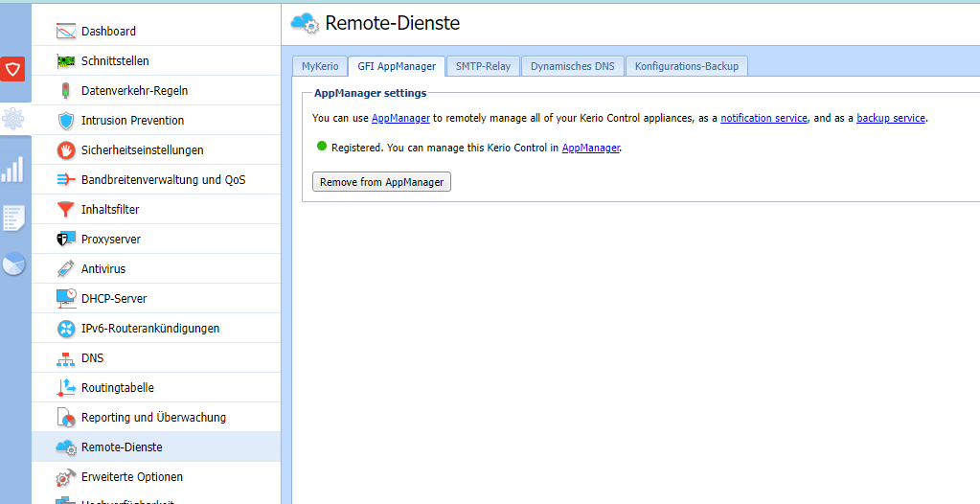
Task: Click the Remote-Dienste page heading
Action: click(393, 23)
